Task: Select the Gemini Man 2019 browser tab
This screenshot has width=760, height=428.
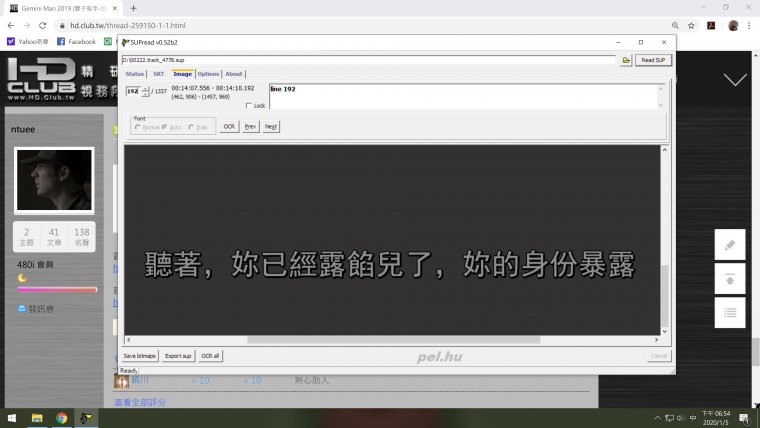Action: tap(64, 8)
